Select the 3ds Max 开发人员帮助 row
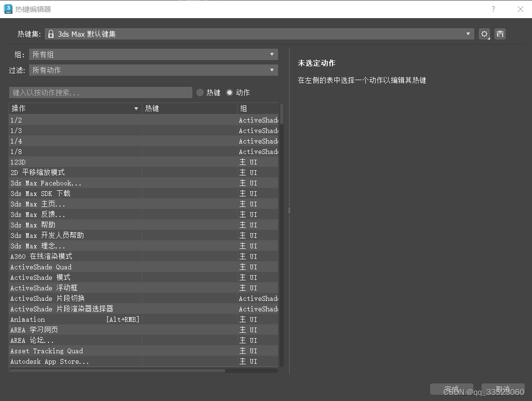Screen dimensions: 532x401 pyautogui.click(x=143, y=235)
